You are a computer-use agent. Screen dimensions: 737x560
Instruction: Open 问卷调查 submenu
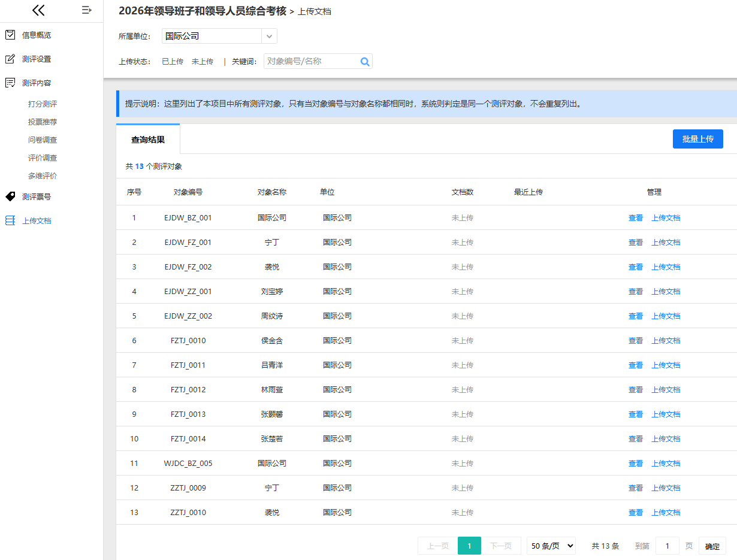pos(43,140)
